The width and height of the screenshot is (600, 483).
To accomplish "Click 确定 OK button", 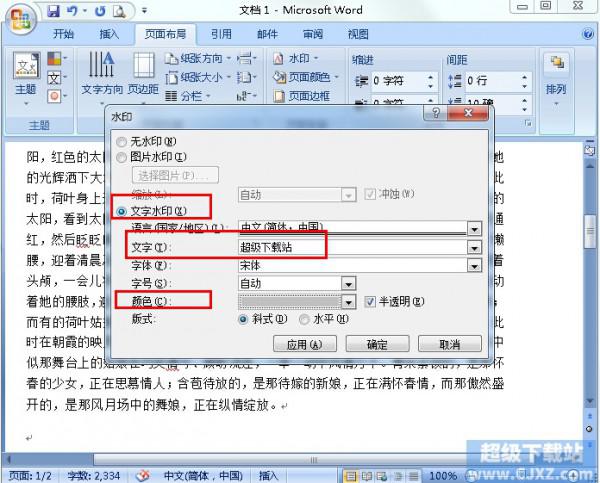I will pos(377,344).
